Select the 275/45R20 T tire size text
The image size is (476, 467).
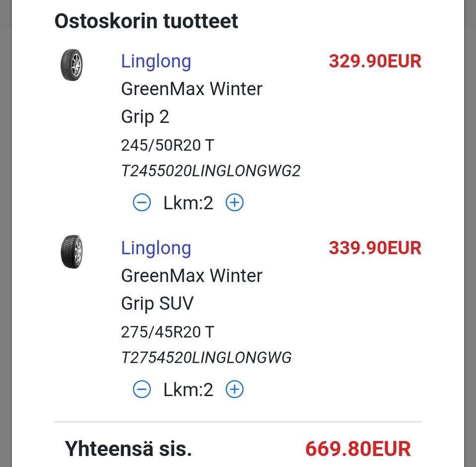tap(168, 332)
